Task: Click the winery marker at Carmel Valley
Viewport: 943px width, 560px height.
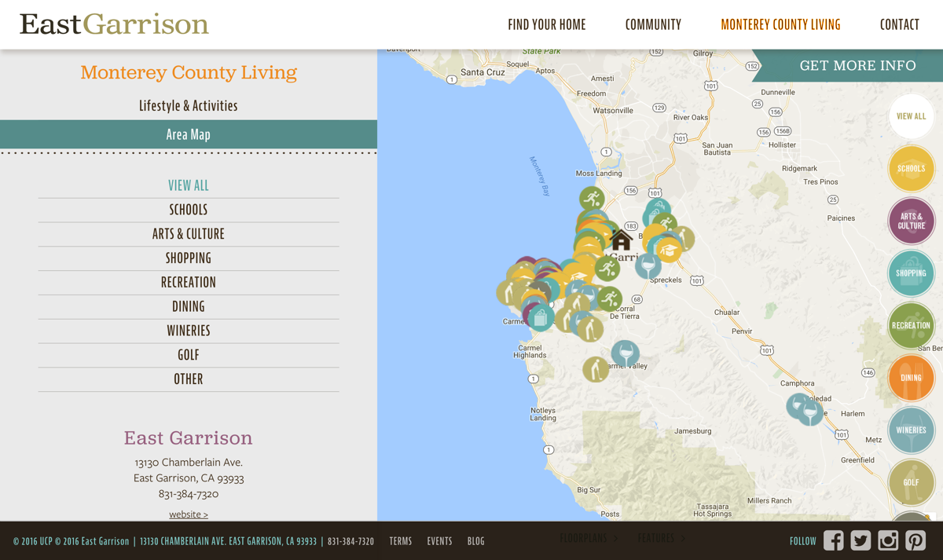Action: [x=626, y=353]
